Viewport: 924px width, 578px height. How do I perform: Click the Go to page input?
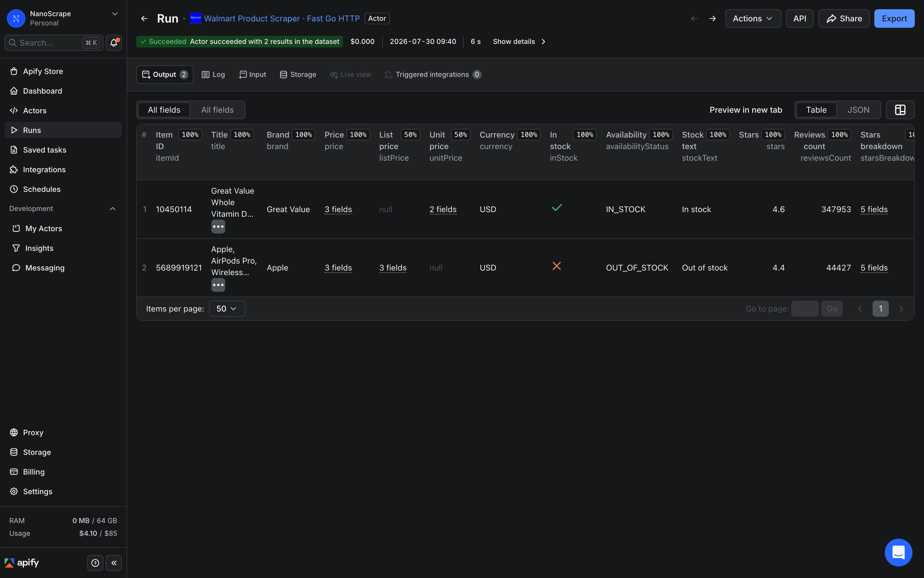pyautogui.click(x=804, y=309)
